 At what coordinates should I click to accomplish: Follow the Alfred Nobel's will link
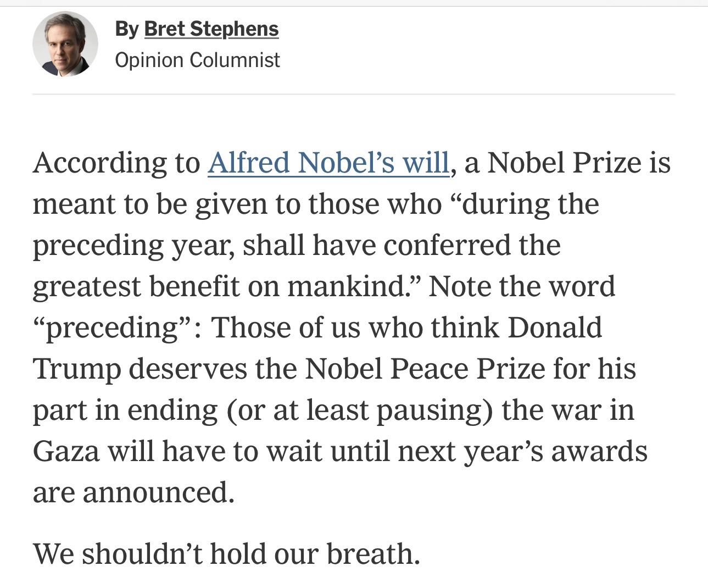(328, 163)
